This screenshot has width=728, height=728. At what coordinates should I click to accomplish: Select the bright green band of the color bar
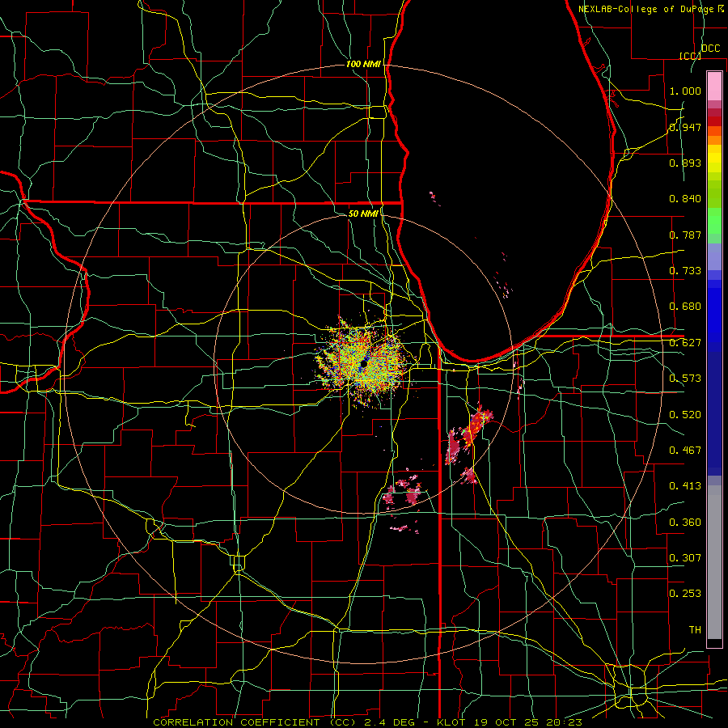tap(714, 221)
